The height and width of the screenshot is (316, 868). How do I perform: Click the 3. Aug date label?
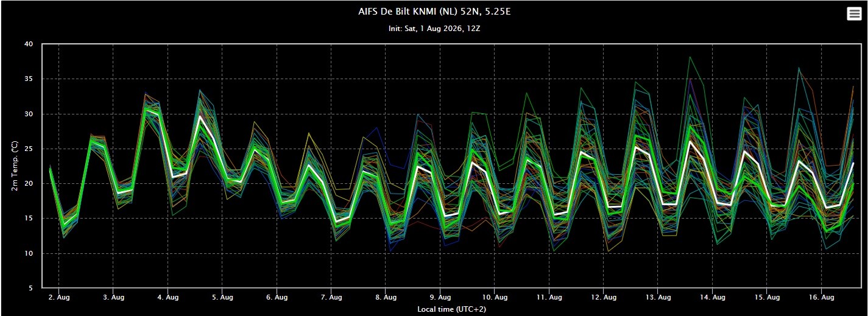click(x=114, y=297)
